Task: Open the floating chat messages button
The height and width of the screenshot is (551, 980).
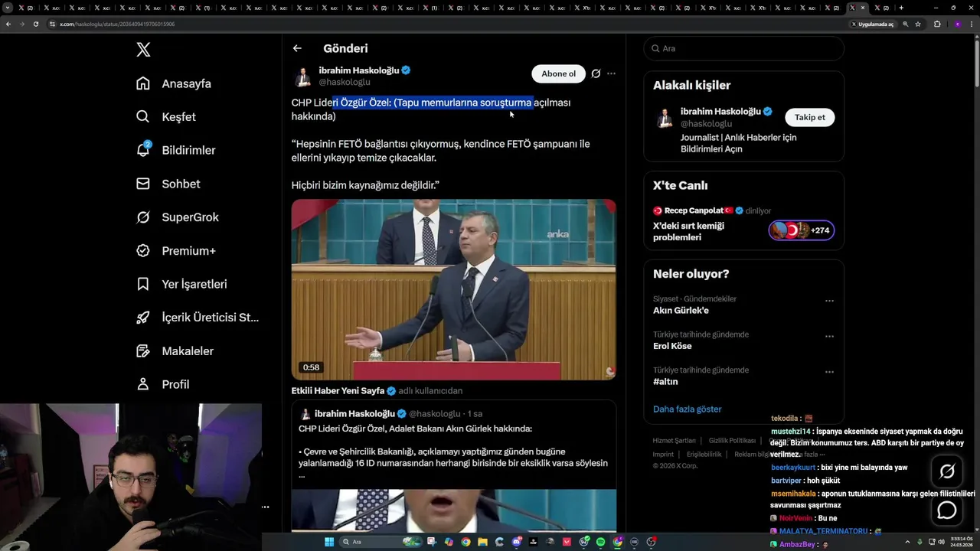Action: point(947,510)
